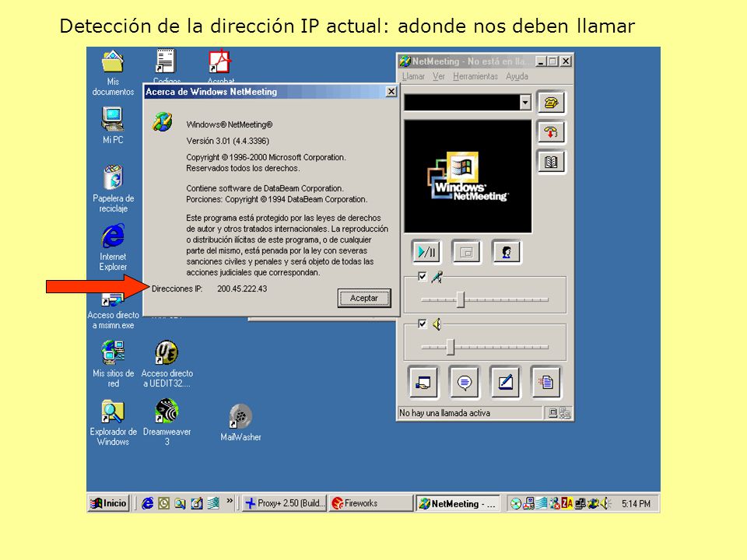Click the volume speaker tray icon
747x560 pixels.
click(x=605, y=503)
